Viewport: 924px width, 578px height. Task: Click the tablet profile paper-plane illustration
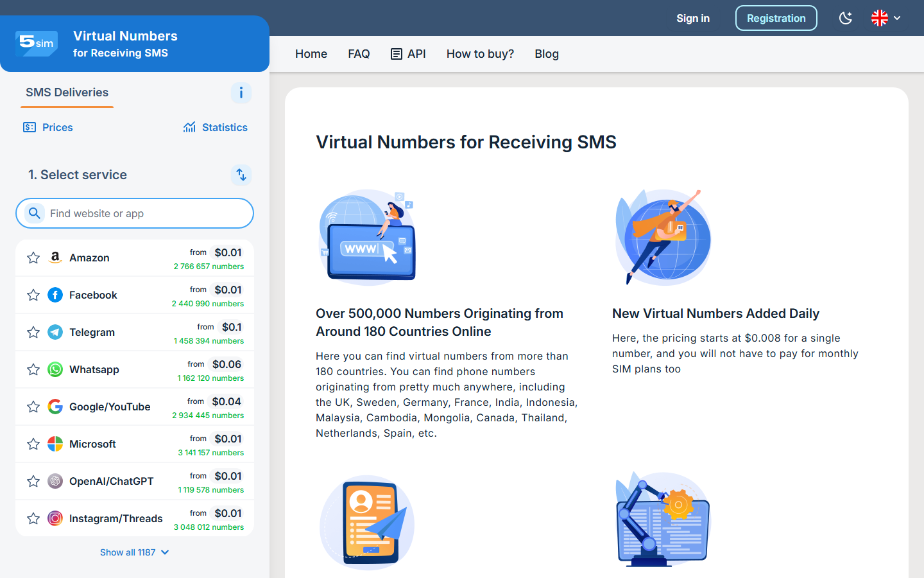pyautogui.click(x=367, y=523)
